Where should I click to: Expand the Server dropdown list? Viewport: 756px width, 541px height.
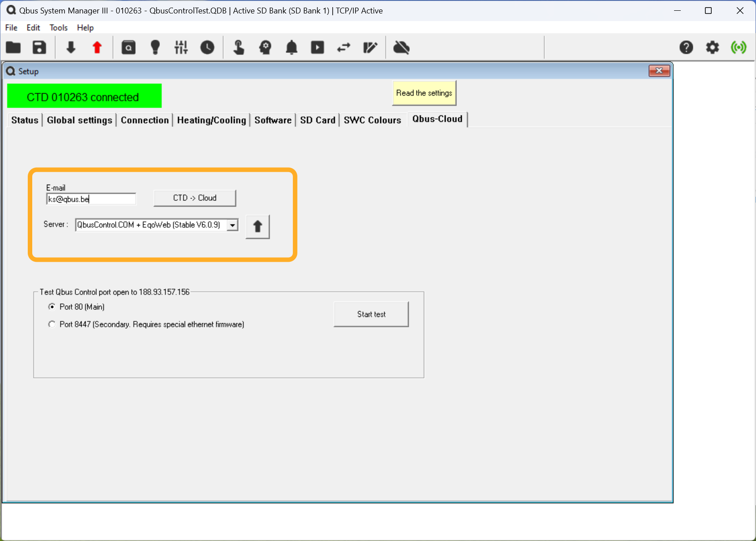232,225
